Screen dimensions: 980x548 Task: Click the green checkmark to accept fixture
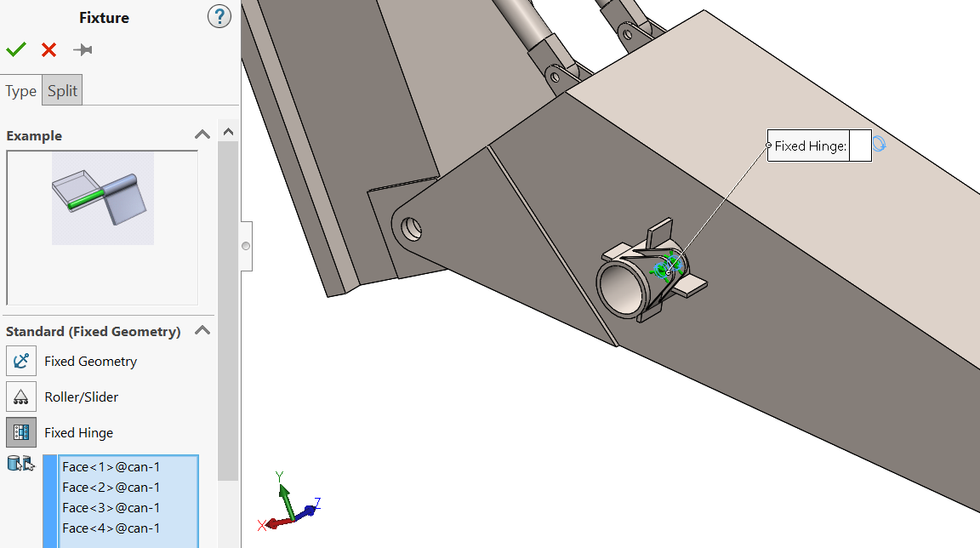(15, 50)
